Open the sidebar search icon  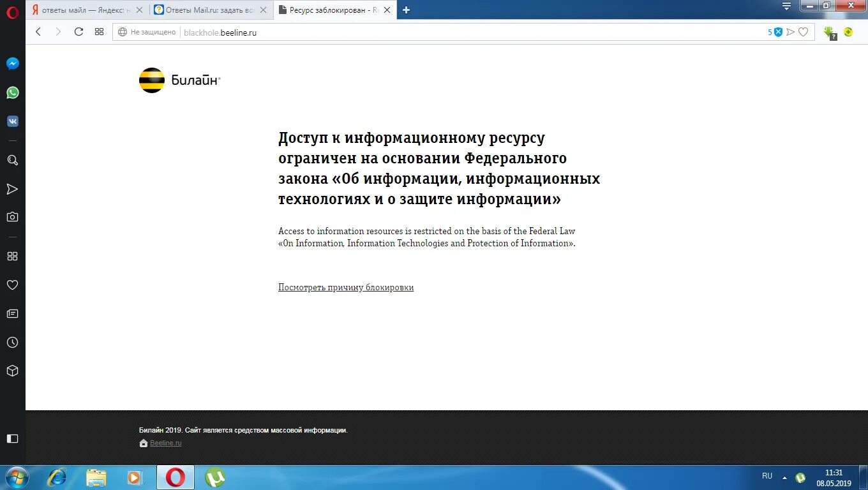[13, 160]
